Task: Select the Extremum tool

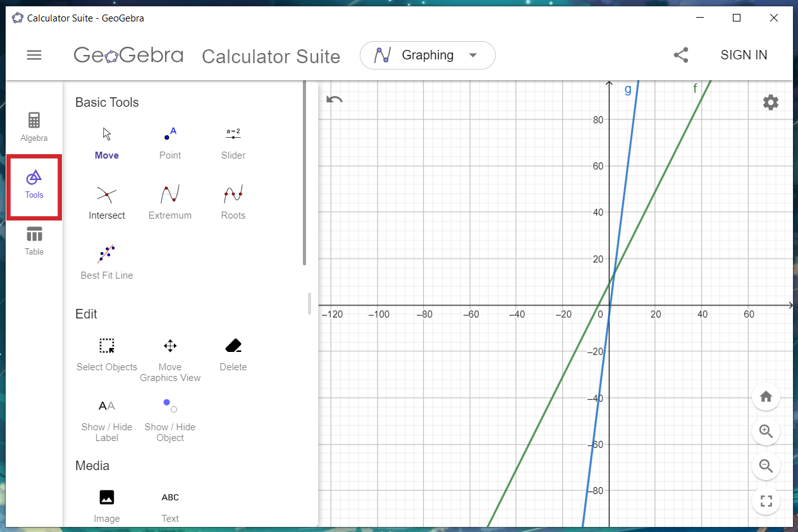Action: 170,203
